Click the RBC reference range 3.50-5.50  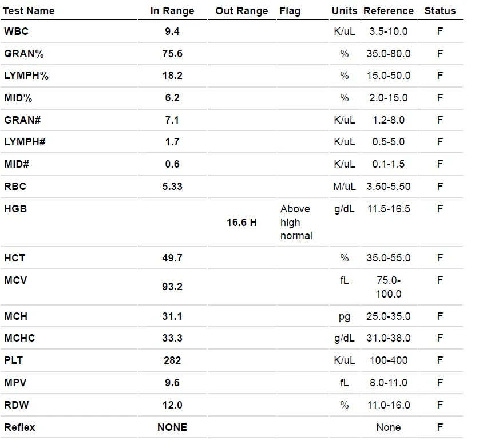[x=389, y=187]
